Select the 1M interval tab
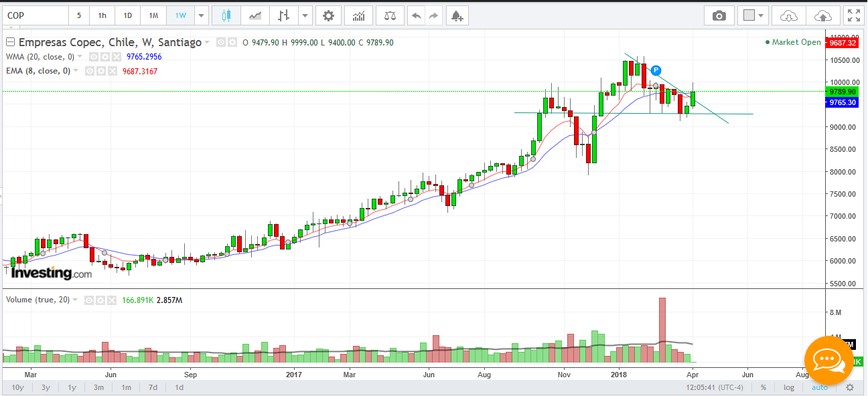 153,15
